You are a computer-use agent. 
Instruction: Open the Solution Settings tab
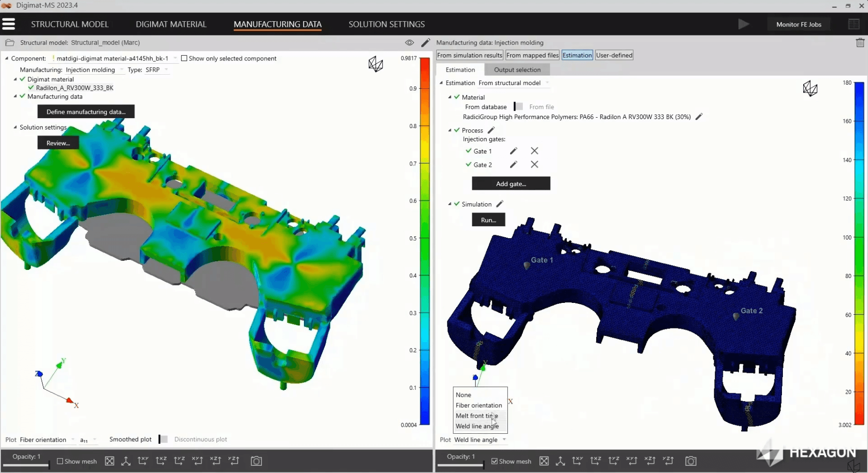coord(386,24)
